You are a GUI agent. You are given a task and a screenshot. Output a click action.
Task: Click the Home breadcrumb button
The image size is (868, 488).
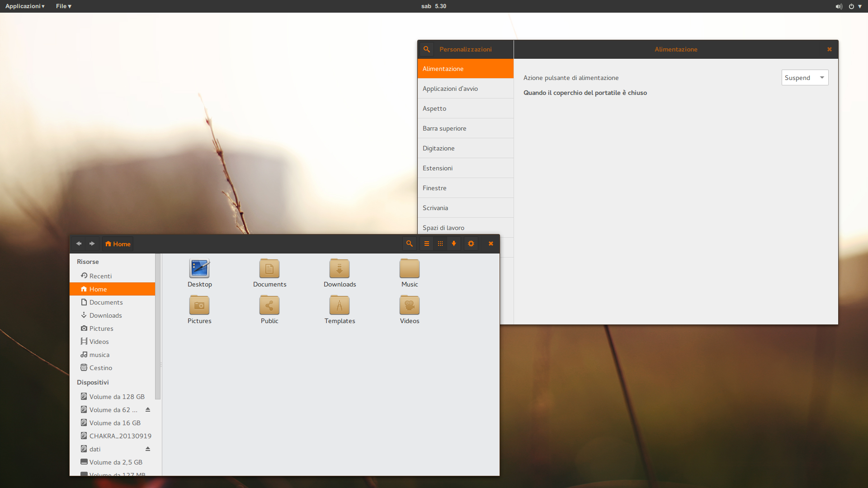click(x=117, y=244)
